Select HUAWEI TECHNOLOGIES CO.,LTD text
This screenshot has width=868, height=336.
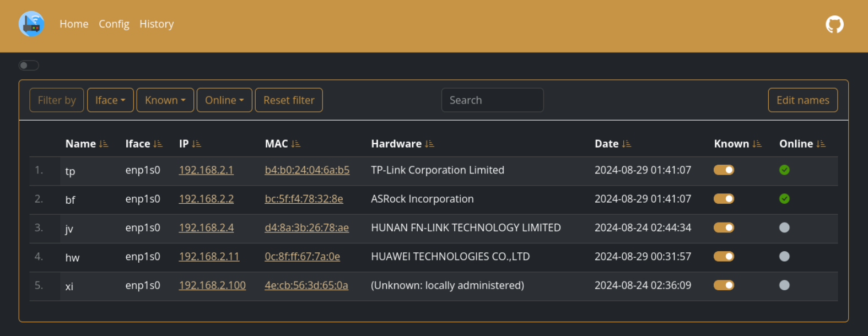click(x=450, y=256)
